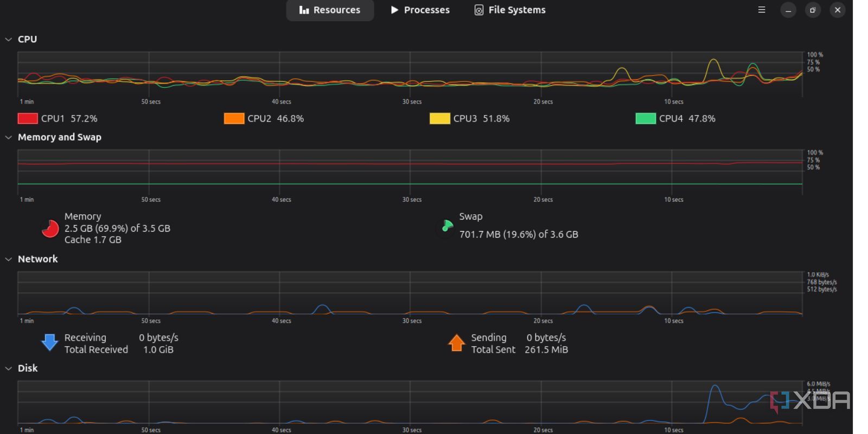Click the orange Sending arrow icon
The image size is (868, 434).
457,342
